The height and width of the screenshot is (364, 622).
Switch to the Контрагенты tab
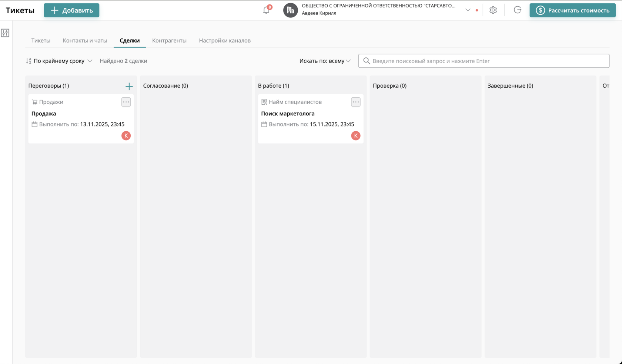click(169, 41)
